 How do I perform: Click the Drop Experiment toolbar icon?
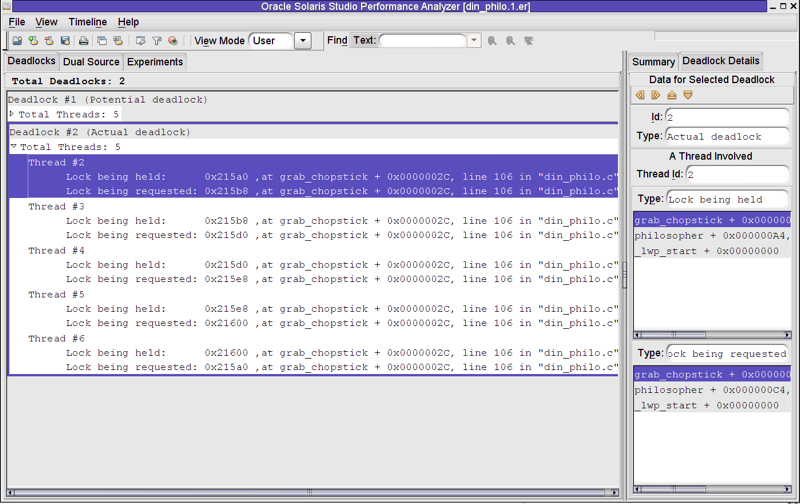click(x=49, y=41)
